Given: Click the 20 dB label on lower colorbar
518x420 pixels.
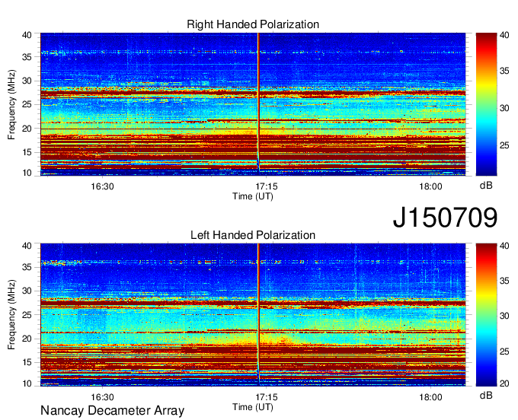Looking at the screenshot, I should (x=504, y=383).
